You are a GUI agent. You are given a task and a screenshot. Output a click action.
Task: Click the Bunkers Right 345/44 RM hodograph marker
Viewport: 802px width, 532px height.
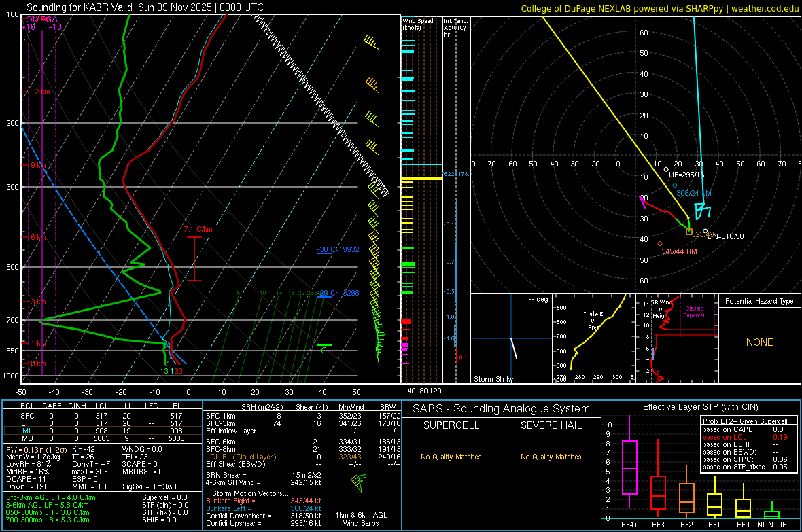(x=660, y=244)
